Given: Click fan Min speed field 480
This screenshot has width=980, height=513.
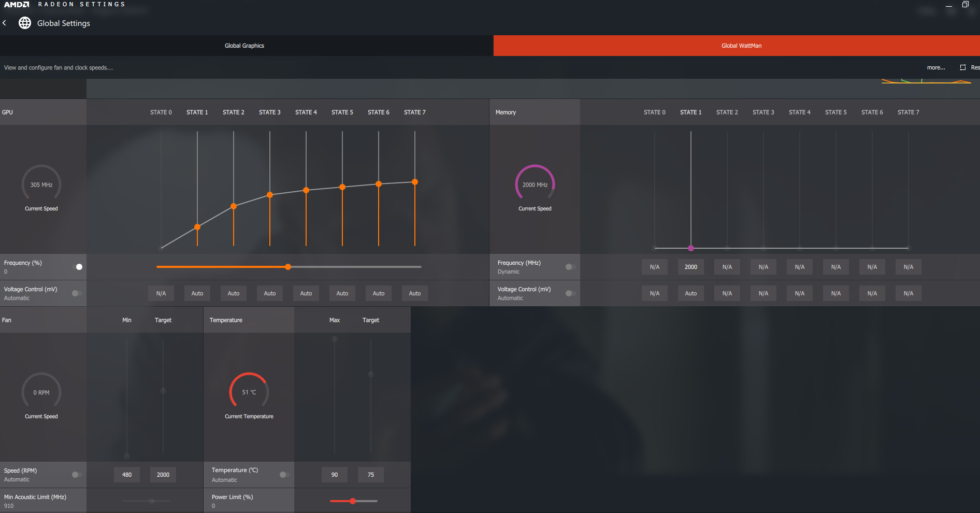Looking at the screenshot, I should coord(127,475).
